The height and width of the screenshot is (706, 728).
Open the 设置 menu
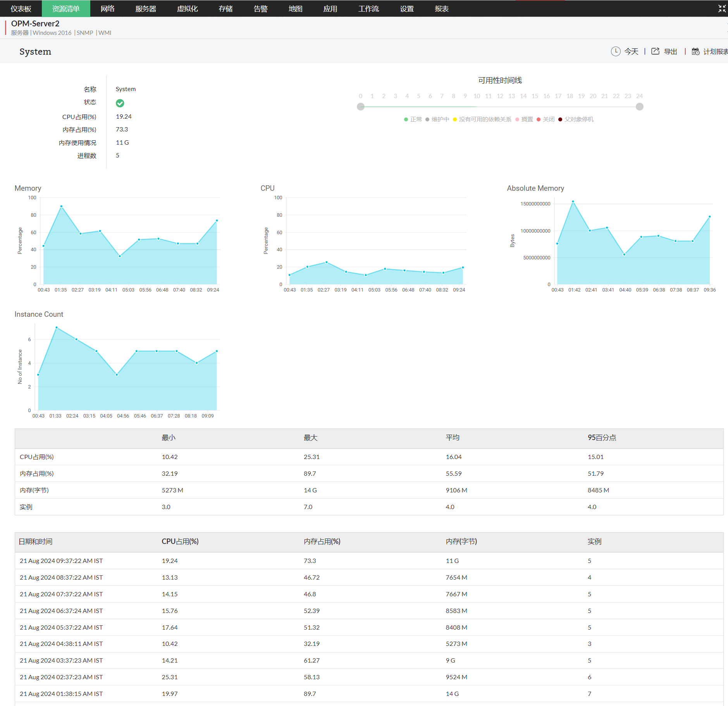click(407, 9)
